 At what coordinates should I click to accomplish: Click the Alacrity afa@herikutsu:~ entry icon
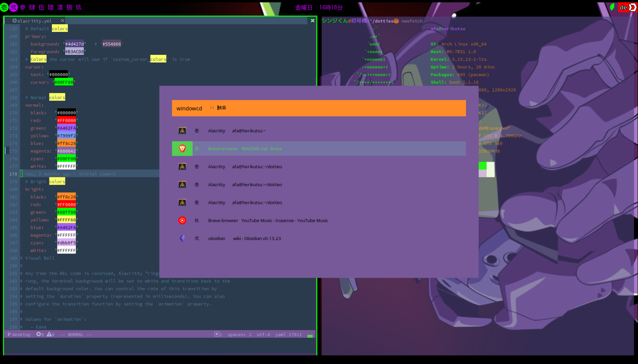(182, 131)
